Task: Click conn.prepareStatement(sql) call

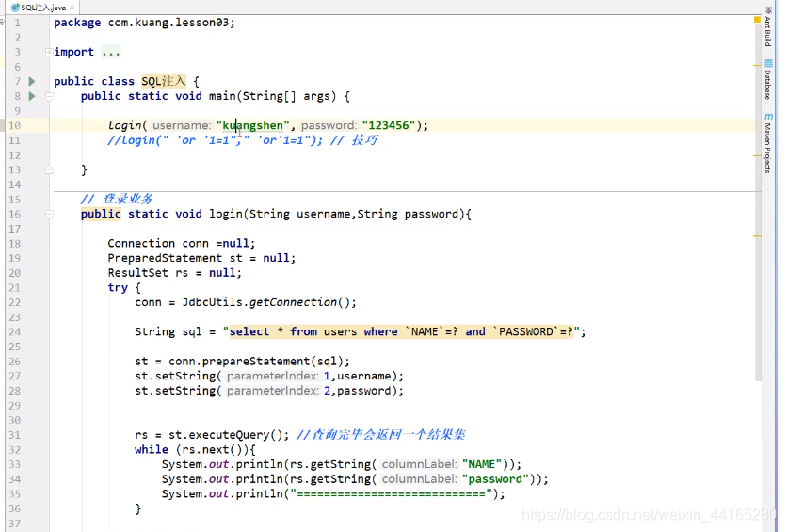Action: [x=256, y=362]
